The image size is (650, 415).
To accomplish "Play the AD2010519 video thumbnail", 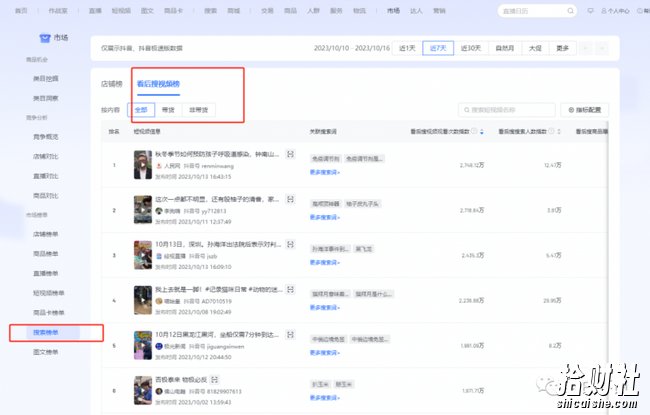I will point(143,300).
